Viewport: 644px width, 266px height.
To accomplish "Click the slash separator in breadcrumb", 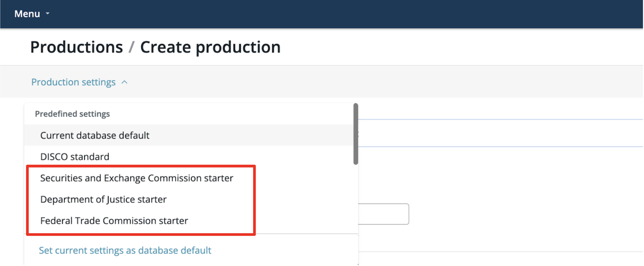I will [x=131, y=47].
